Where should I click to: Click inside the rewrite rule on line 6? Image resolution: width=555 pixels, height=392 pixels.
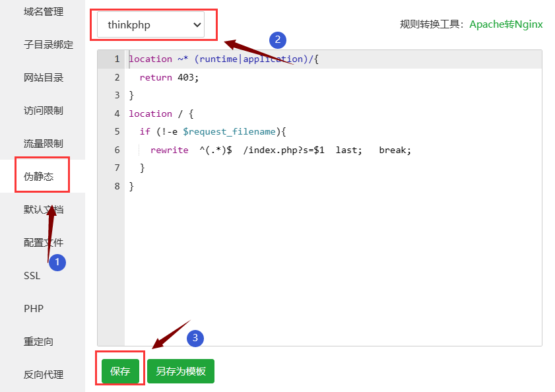click(x=280, y=150)
